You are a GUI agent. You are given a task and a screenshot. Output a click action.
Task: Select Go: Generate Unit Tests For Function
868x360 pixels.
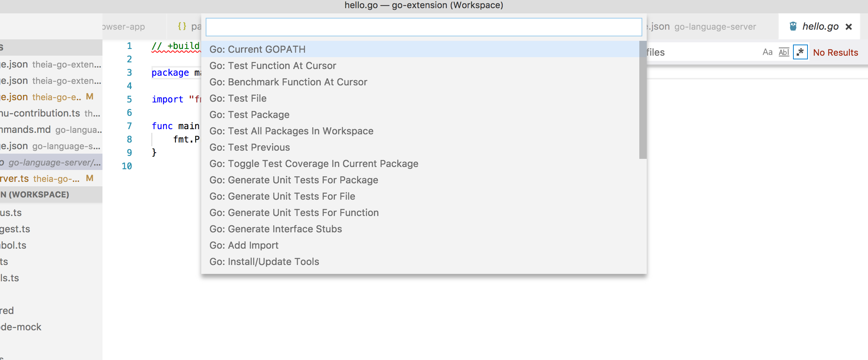[x=420, y=213]
